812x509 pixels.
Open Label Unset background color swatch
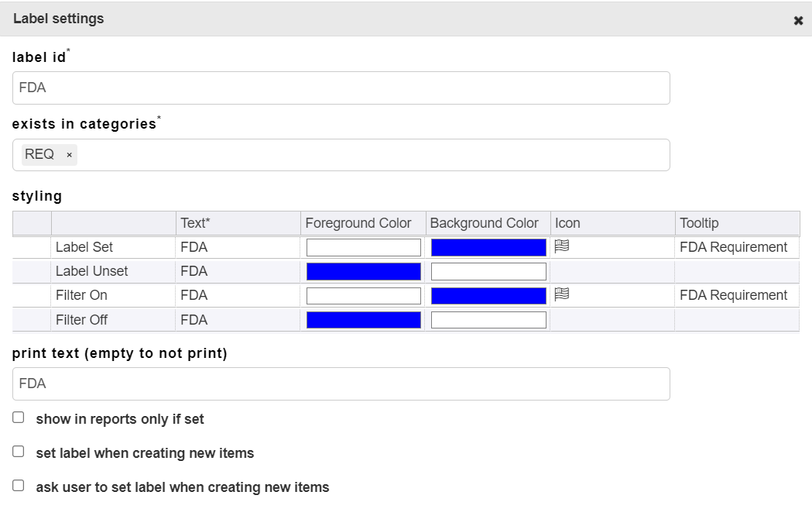488,271
